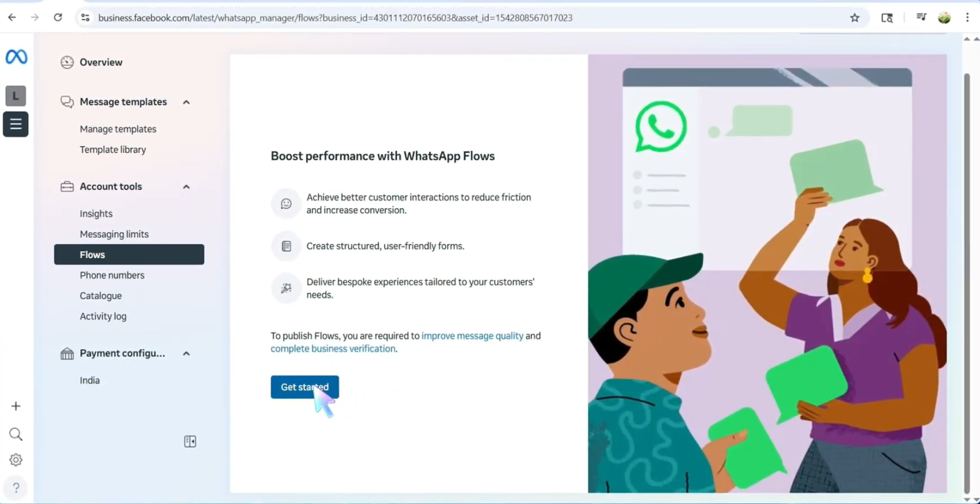980x504 pixels.
Task: Click the smiley customer interactions icon
Action: click(x=286, y=204)
